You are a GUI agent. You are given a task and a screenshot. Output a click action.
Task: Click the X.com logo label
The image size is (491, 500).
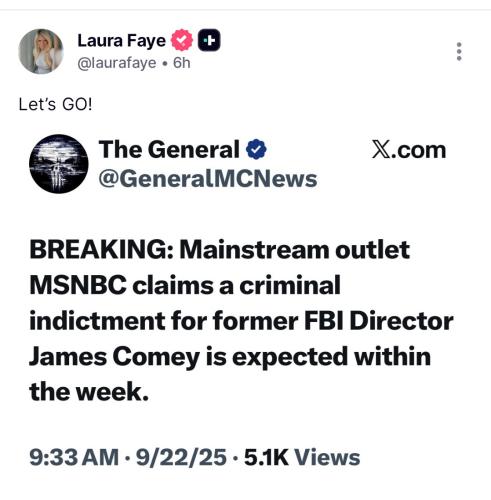(x=409, y=150)
